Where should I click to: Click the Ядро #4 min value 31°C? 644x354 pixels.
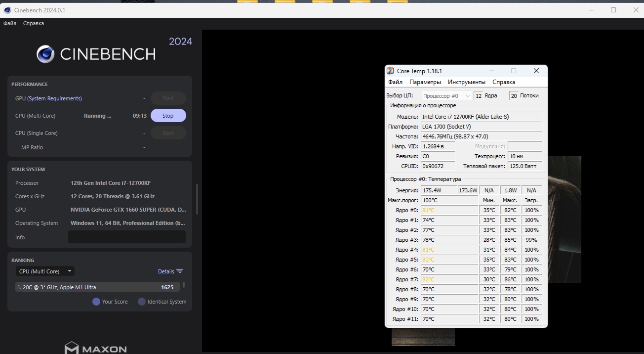click(489, 250)
